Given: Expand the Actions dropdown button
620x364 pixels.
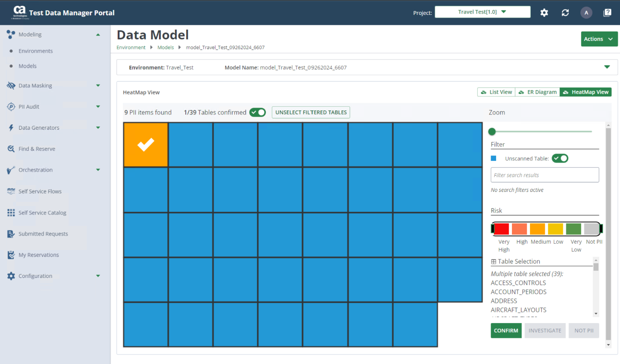Looking at the screenshot, I should (x=599, y=39).
